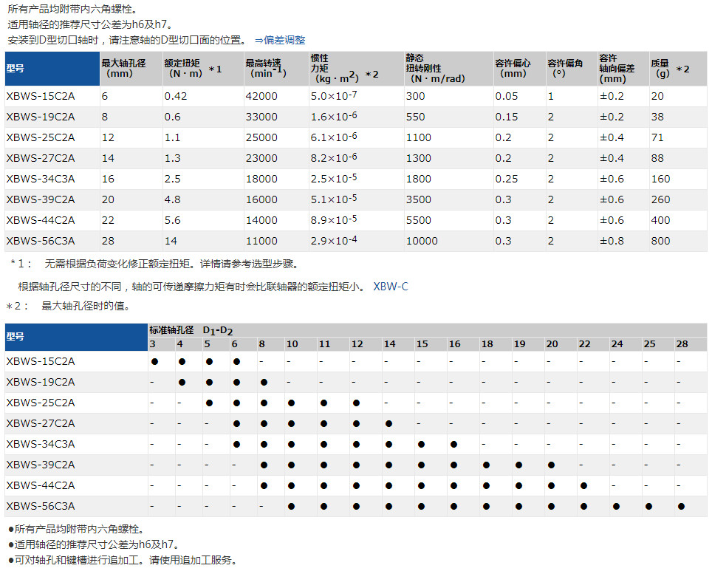Select XBWS-19C2A in the specifications table
The width and height of the screenshot is (712, 588).
(41, 117)
